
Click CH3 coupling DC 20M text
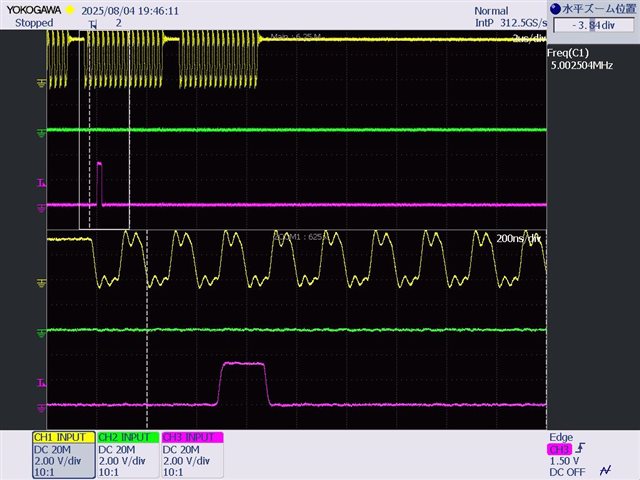pos(181,449)
